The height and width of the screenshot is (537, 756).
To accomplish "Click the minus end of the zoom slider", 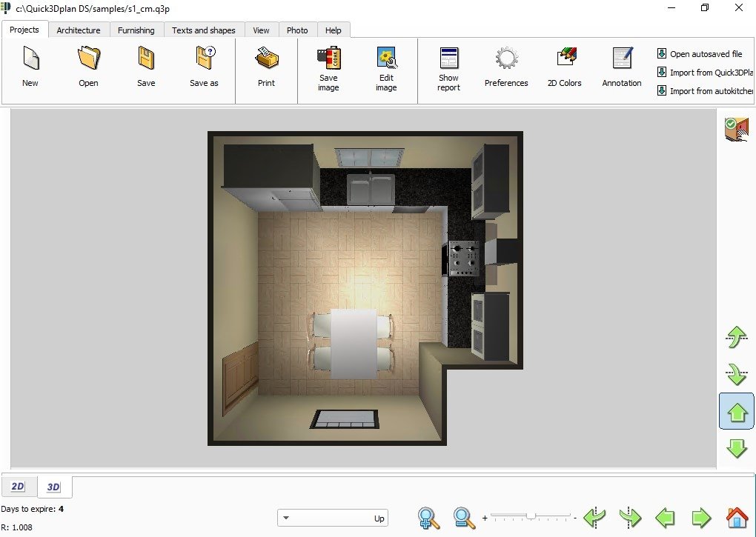I will coord(575,518).
